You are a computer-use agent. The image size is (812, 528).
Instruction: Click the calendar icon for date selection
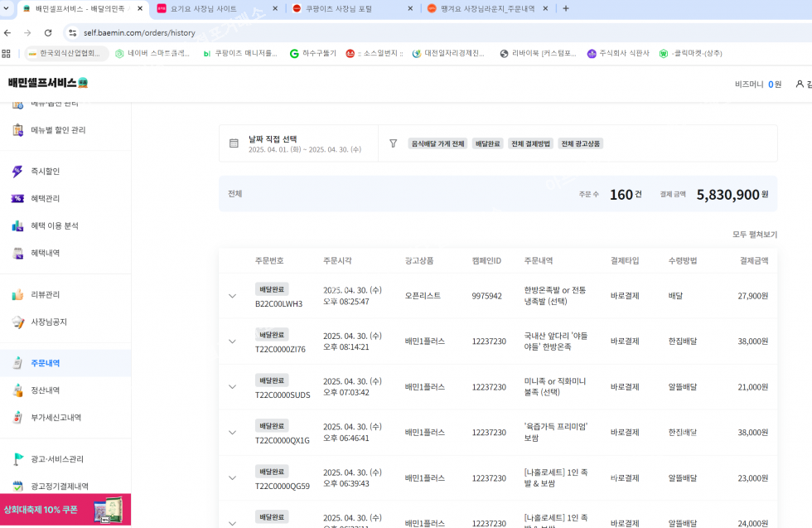point(234,143)
